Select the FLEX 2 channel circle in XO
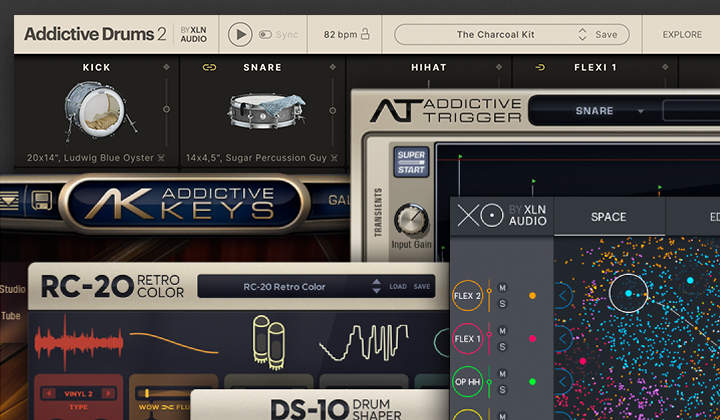The height and width of the screenshot is (420, 720). coord(467,296)
